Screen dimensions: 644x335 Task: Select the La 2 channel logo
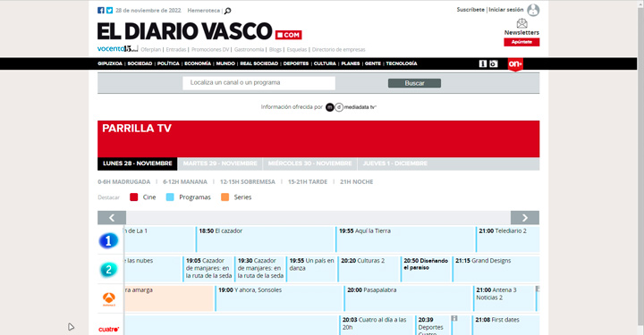click(108, 270)
